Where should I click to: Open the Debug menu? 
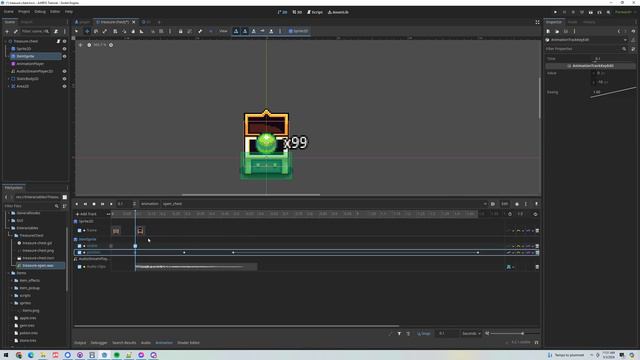coord(40,12)
